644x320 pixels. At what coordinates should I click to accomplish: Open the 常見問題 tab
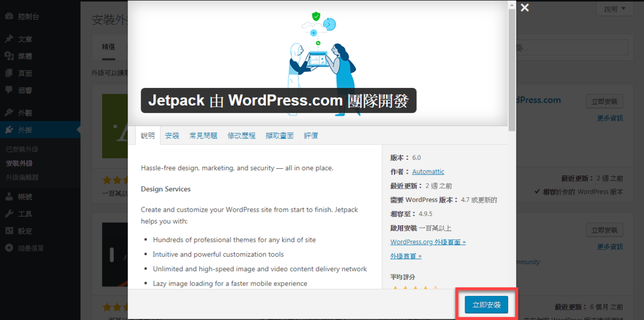[203, 136]
